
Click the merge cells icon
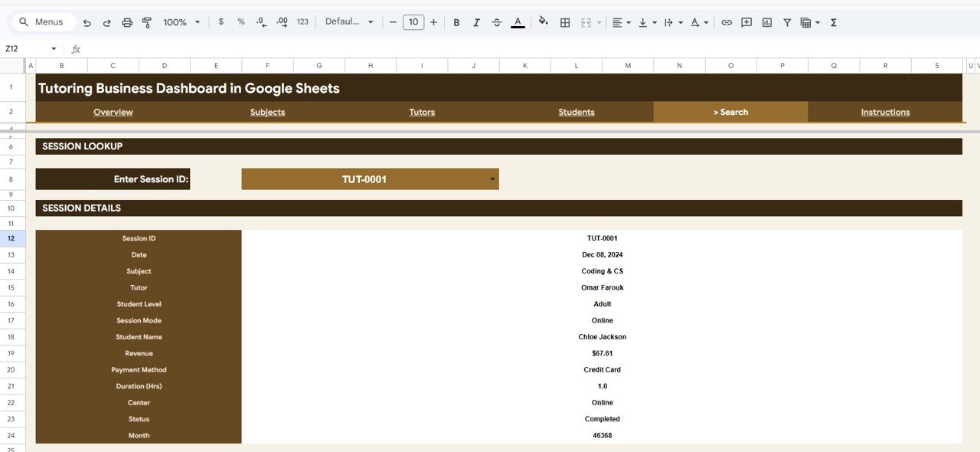[x=587, y=22]
